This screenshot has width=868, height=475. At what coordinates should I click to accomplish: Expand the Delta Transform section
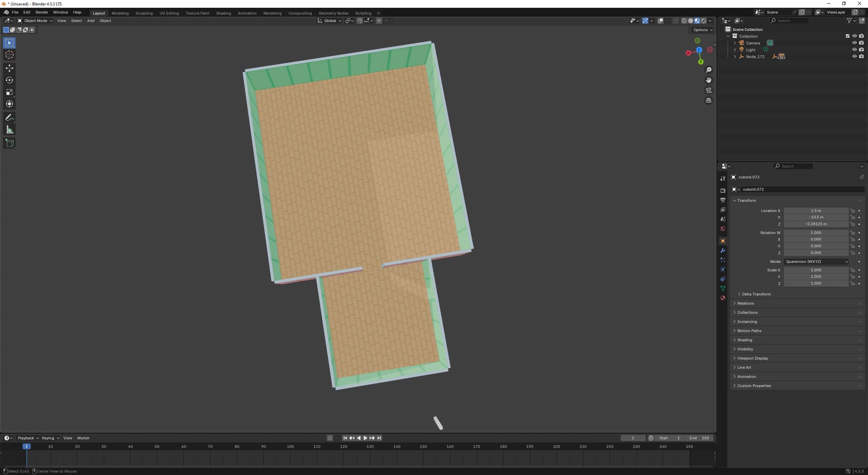coord(756,294)
